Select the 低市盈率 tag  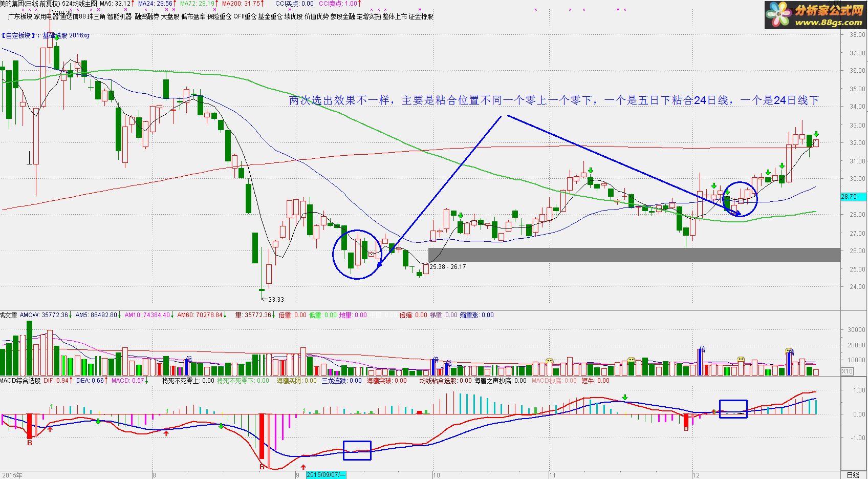[193, 16]
